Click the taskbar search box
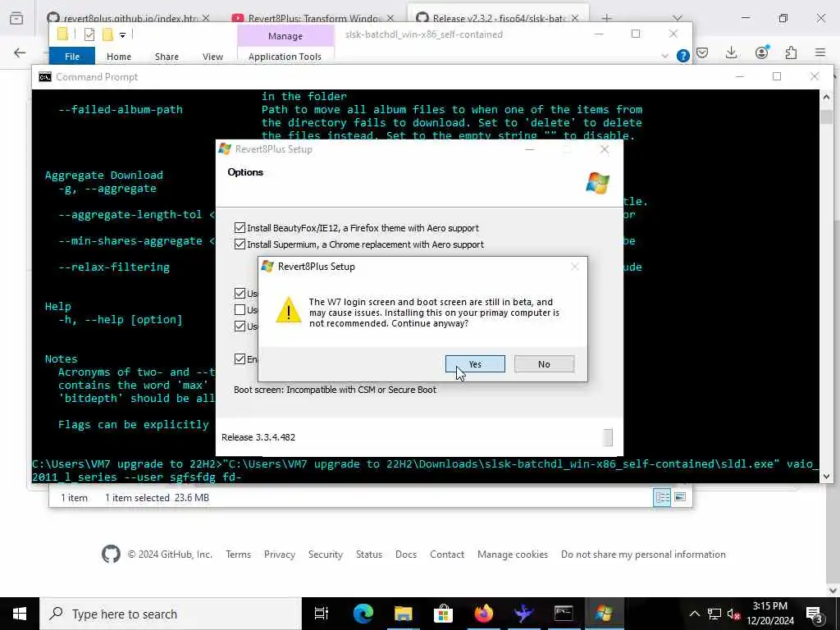840x630 pixels. click(x=171, y=614)
